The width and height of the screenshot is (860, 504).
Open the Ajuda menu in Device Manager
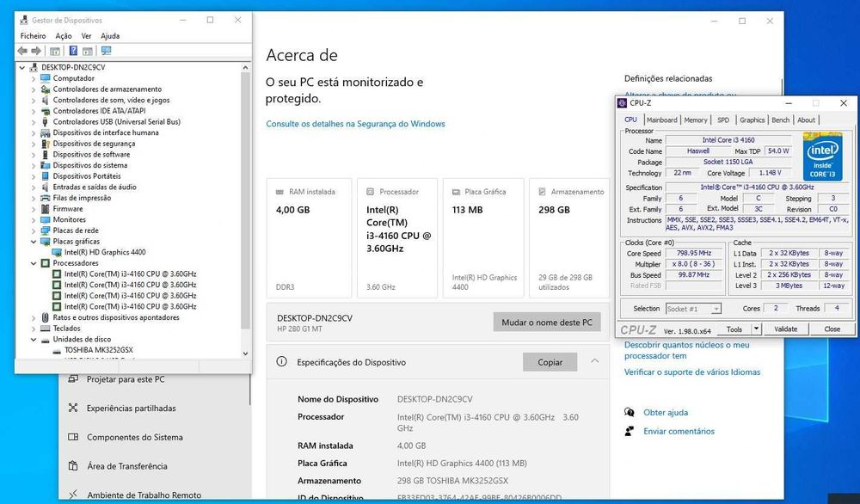(x=110, y=35)
